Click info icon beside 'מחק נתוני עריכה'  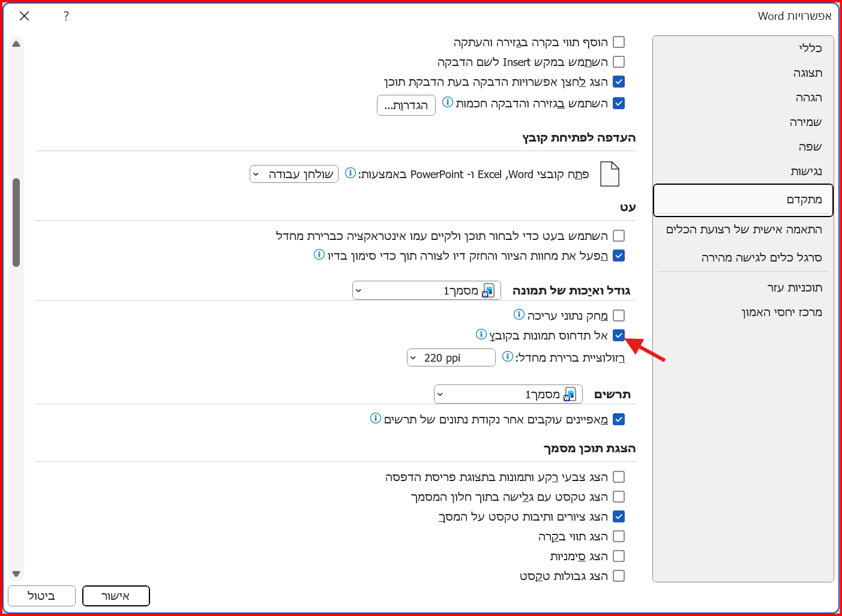click(x=519, y=315)
